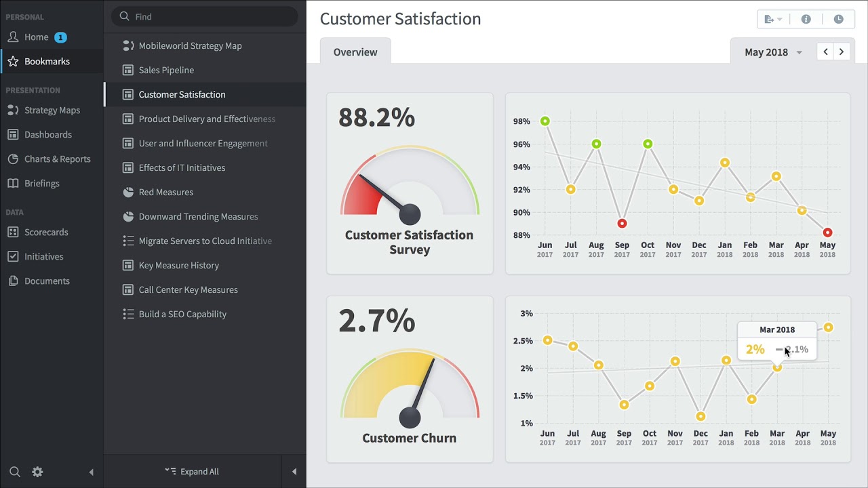The width and height of the screenshot is (868, 488).
Task: Click the Sep 2017 red data point
Action: 622,223
